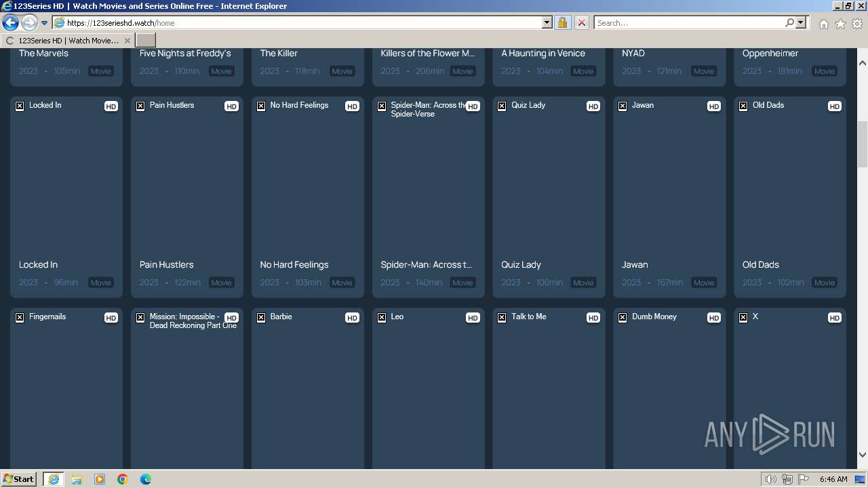The height and width of the screenshot is (488, 868).
Task: Open Five Nights at Freddy's title link
Action: click(185, 54)
